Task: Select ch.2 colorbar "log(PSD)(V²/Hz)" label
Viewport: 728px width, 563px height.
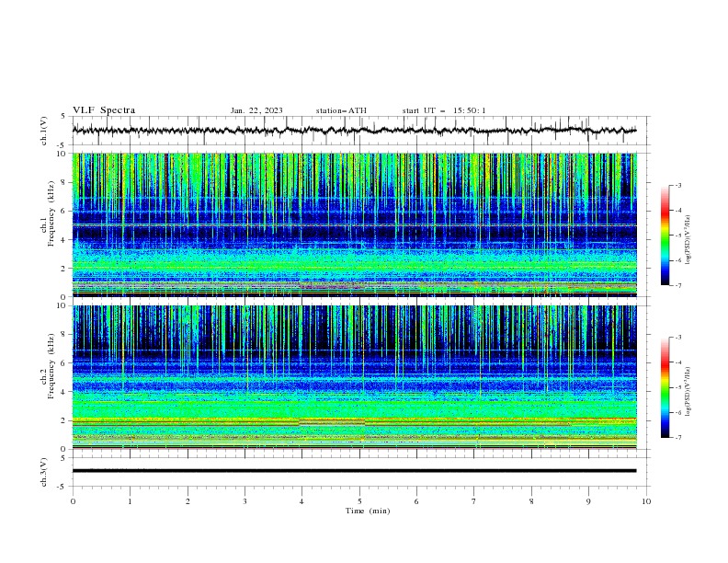Action: pyautogui.click(x=688, y=392)
